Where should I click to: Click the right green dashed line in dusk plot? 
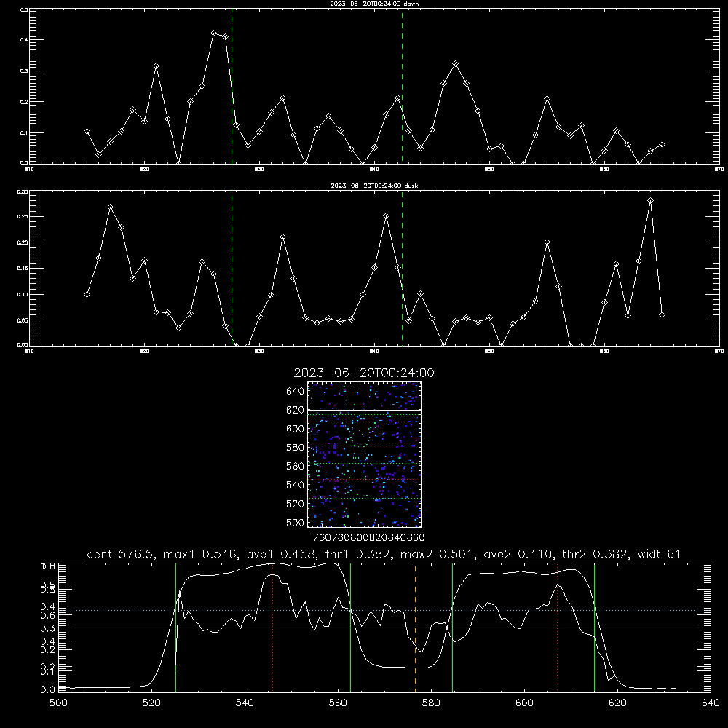pos(402,269)
